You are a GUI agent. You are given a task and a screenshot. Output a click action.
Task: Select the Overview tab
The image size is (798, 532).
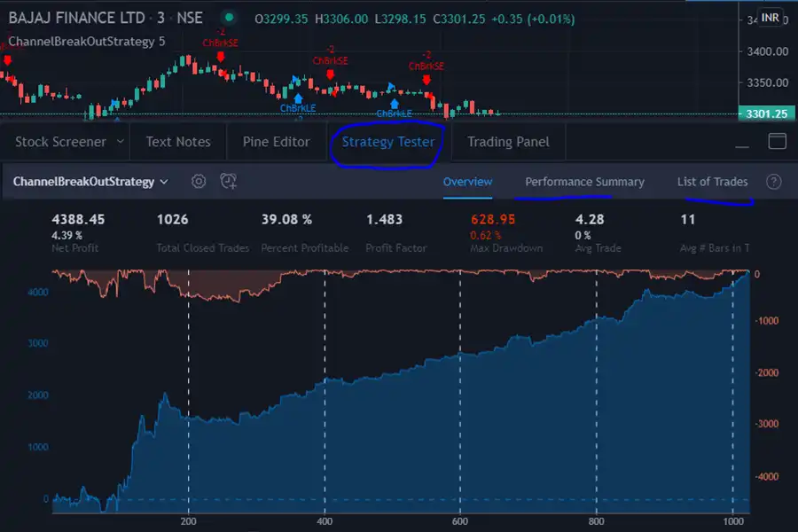pyautogui.click(x=467, y=182)
